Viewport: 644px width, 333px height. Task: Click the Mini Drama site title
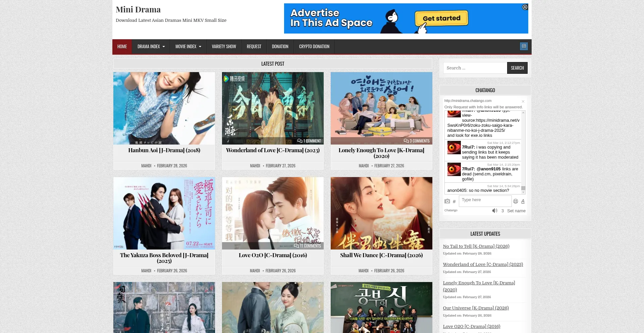click(x=138, y=9)
